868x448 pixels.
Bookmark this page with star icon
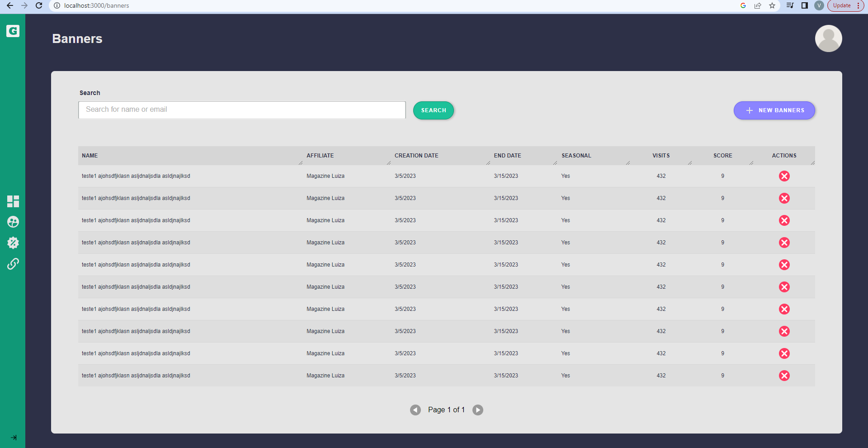point(772,5)
